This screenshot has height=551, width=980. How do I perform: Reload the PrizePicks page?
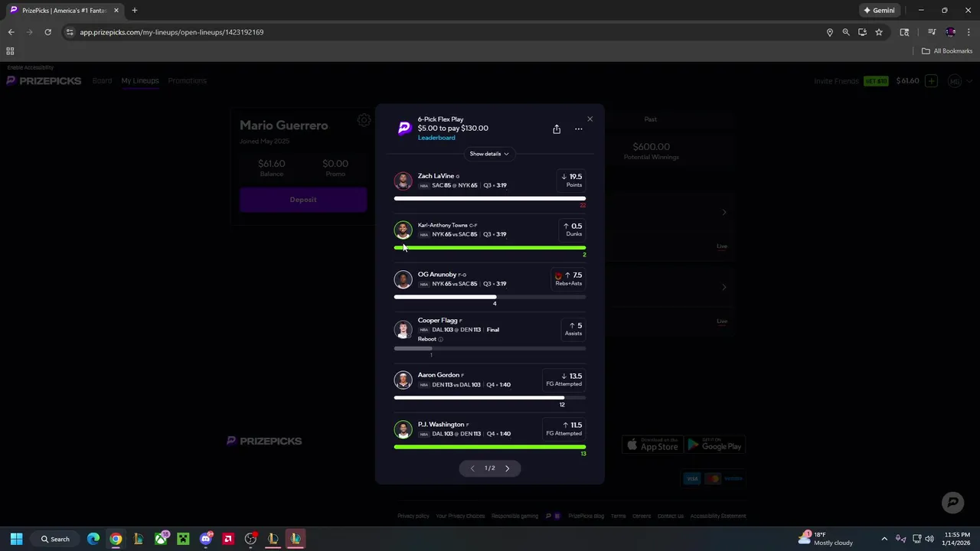coord(47,32)
